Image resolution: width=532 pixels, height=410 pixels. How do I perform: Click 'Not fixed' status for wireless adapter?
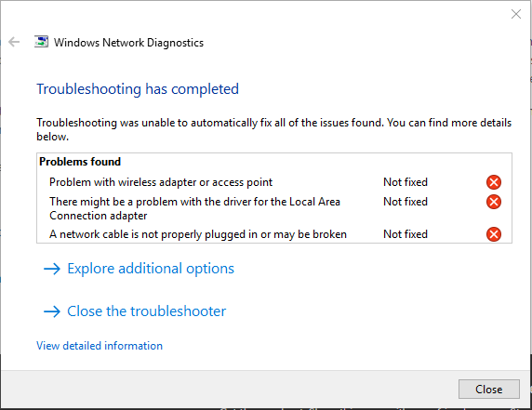point(406,182)
